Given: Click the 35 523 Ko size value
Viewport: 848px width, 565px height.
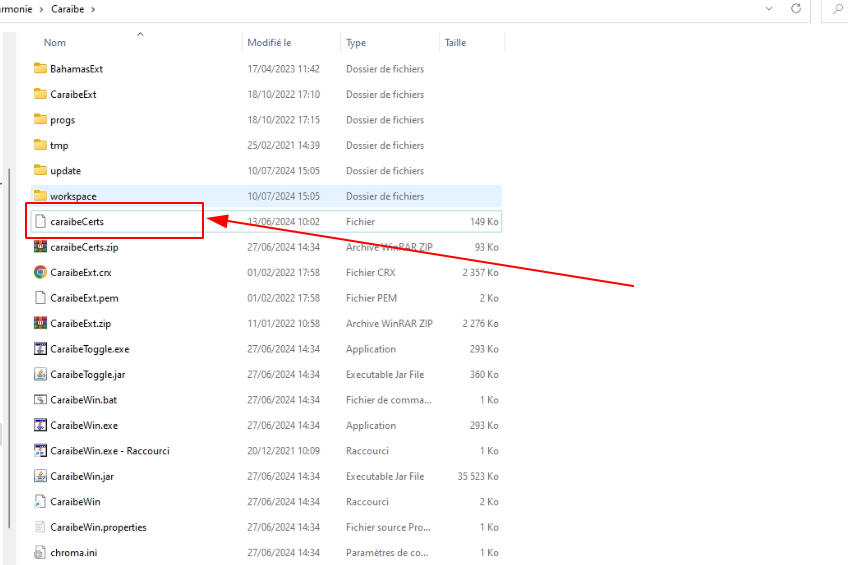Looking at the screenshot, I should (x=478, y=476).
